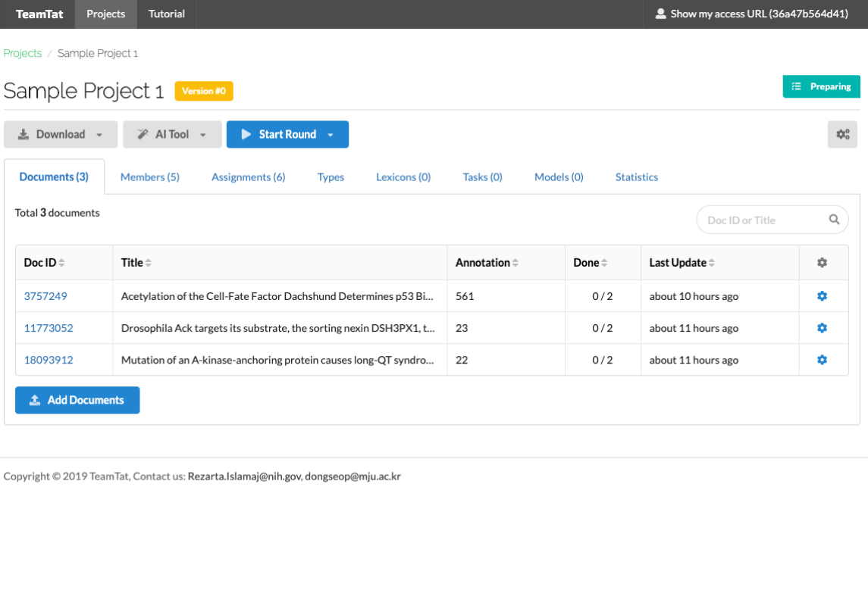Click the gear icon in table header
868x606 pixels.
(x=822, y=263)
